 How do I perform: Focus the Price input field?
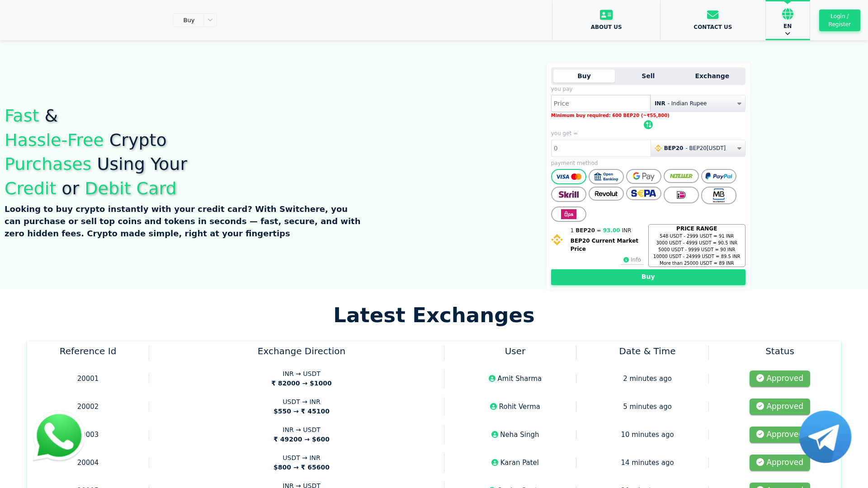click(600, 103)
